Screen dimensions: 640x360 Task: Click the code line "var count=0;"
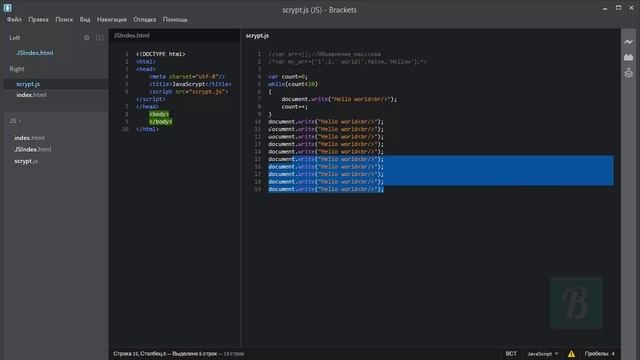(288, 77)
